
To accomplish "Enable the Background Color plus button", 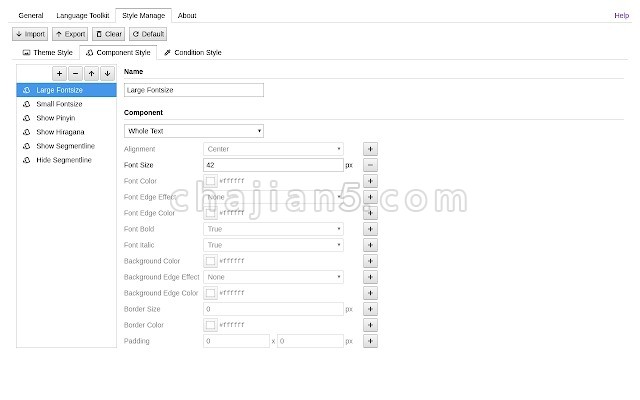I will [370, 261].
